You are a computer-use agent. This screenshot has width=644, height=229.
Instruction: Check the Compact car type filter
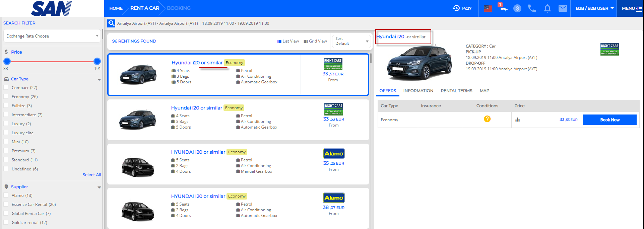click(6, 88)
